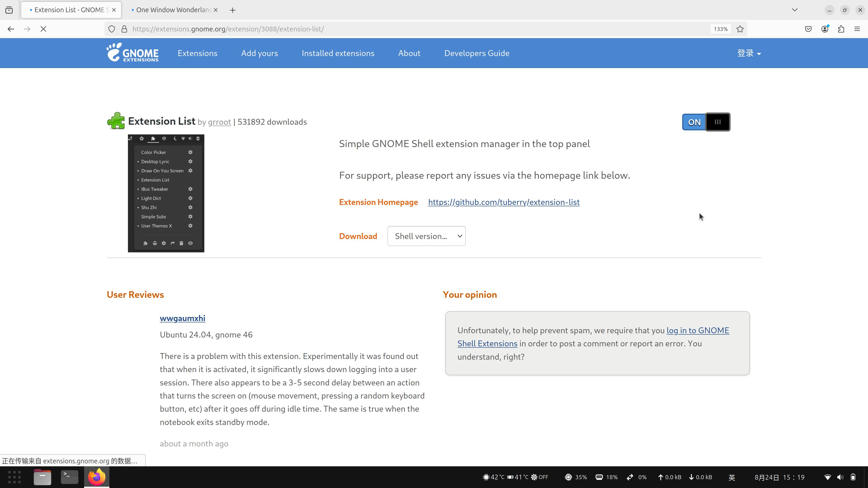The image size is (868, 488).
Task: Click the User Reviews heading
Action: click(135, 295)
